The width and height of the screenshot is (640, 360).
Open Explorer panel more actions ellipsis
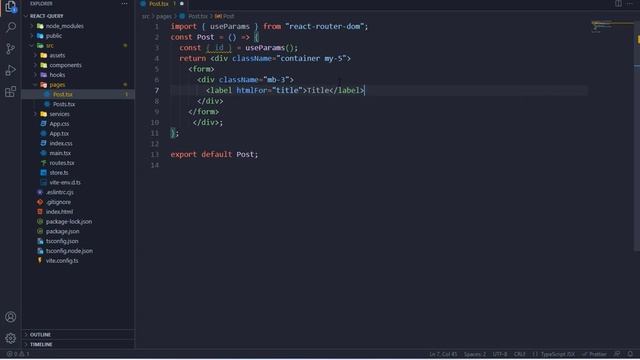(x=124, y=4)
